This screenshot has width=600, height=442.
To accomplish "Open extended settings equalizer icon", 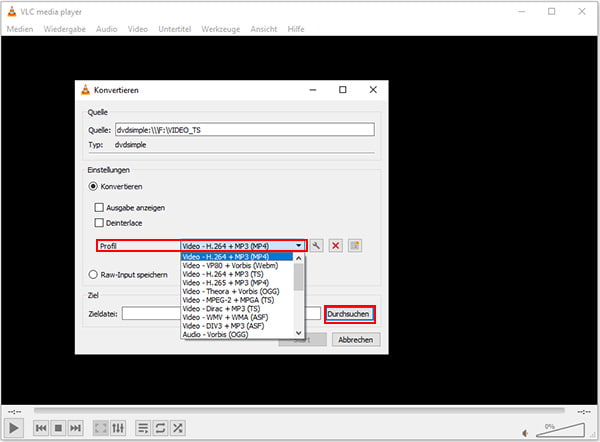I will pyautogui.click(x=118, y=428).
